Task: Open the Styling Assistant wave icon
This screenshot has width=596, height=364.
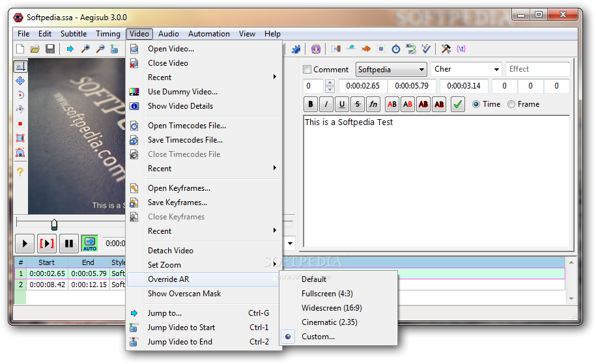Action: pos(351,49)
